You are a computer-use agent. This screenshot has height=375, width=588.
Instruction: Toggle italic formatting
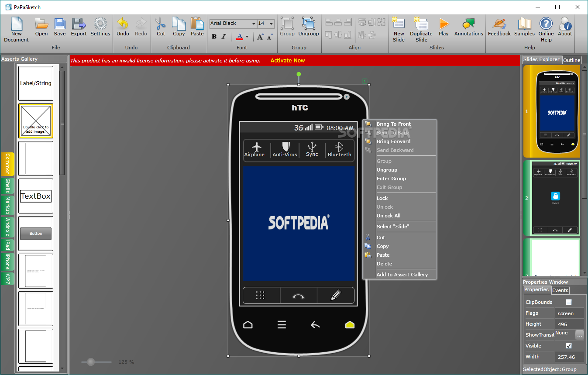(224, 37)
